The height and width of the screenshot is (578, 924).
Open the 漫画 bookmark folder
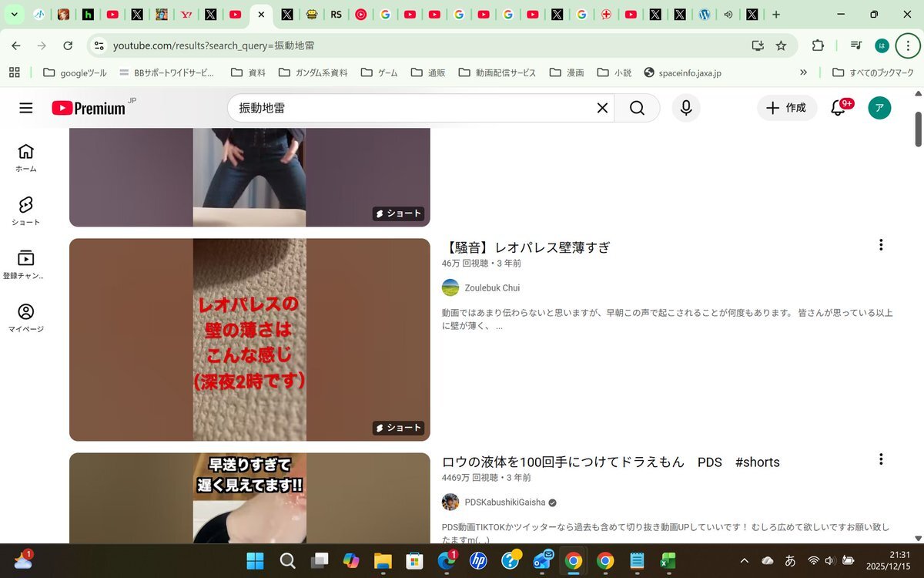click(x=567, y=72)
